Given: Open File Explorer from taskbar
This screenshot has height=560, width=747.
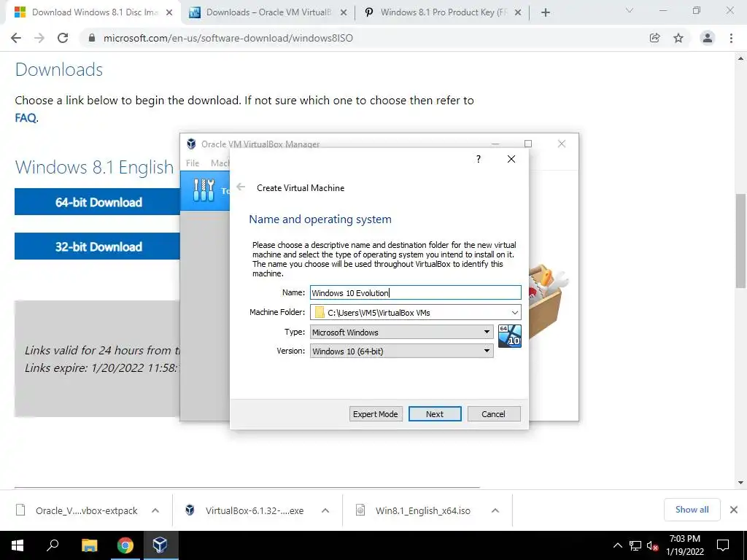Looking at the screenshot, I should (x=89, y=545).
